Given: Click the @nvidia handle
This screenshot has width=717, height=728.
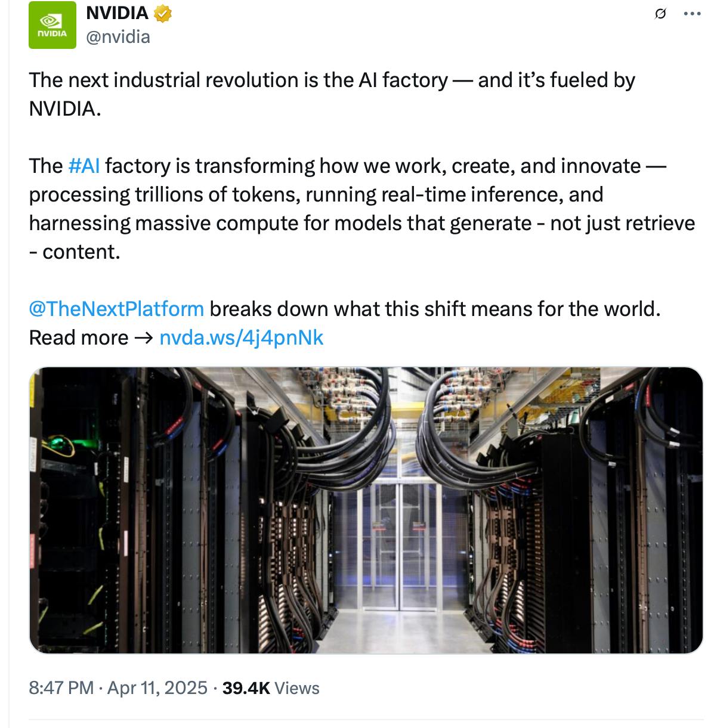Looking at the screenshot, I should 118,37.
